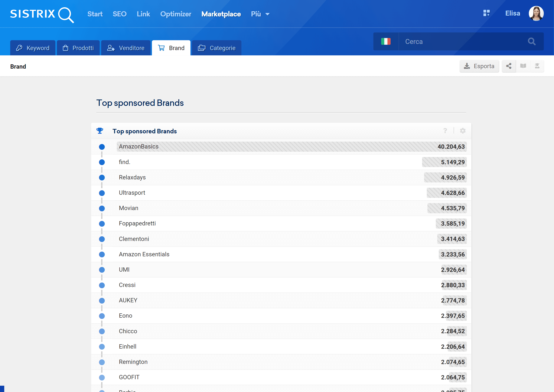The width and height of the screenshot is (554, 392).
Task: Open the Optimizer menu item
Action: pyautogui.click(x=176, y=14)
